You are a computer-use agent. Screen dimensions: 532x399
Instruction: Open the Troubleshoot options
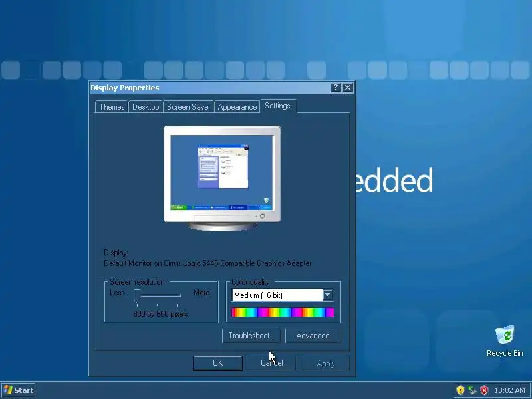[x=251, y=336]
